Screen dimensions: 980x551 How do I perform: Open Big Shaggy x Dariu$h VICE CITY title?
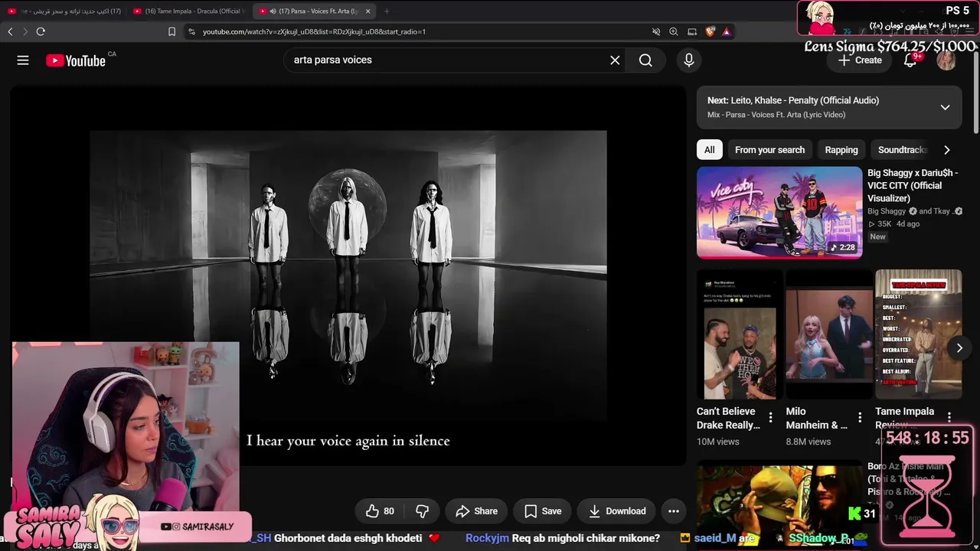913,186
